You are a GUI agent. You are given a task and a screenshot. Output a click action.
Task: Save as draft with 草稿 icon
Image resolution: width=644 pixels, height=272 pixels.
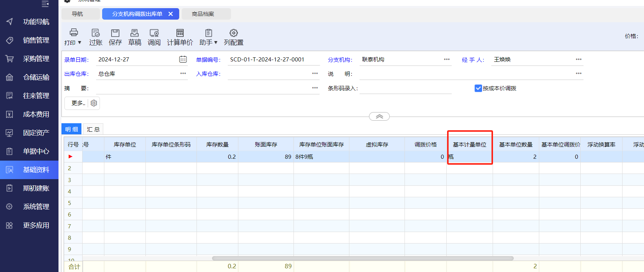[135, 33]
